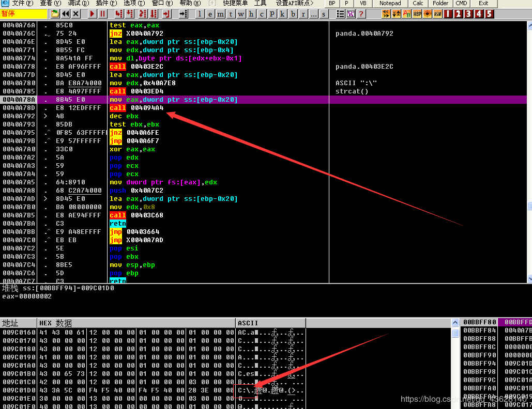Viewport: 532px width, 409px height.
Task: Open Source window with the 's' button
Action: click(324, 14)
